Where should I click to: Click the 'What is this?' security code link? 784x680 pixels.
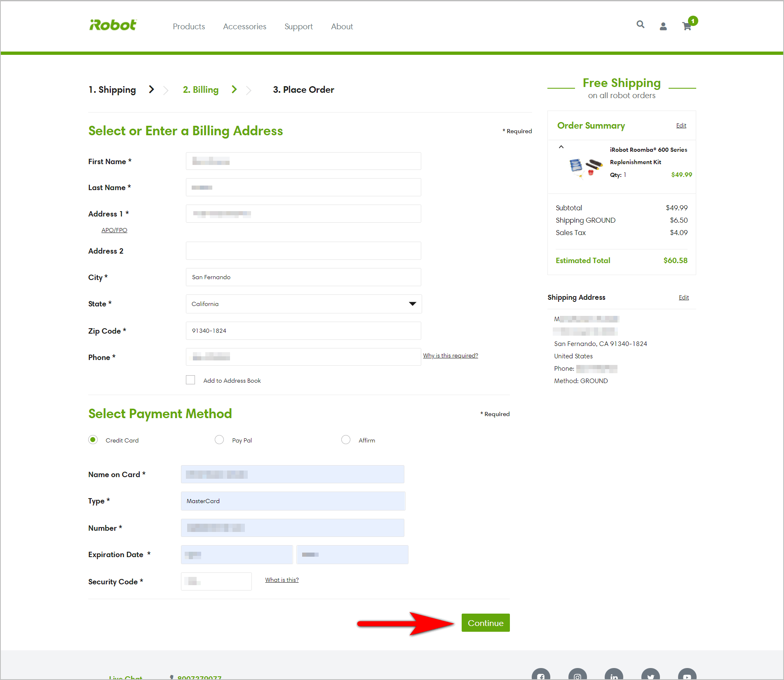[282, 580]
